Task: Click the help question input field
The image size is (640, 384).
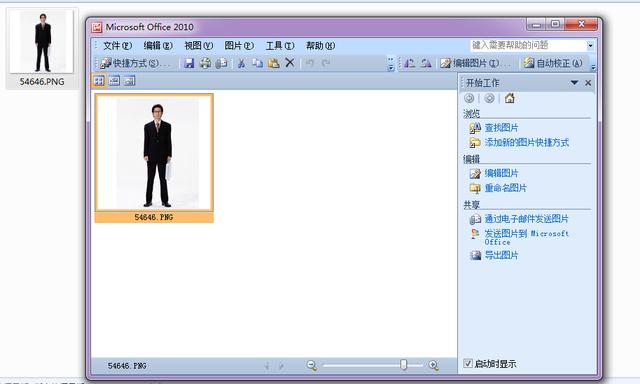Action: click(x=528, y=45)
